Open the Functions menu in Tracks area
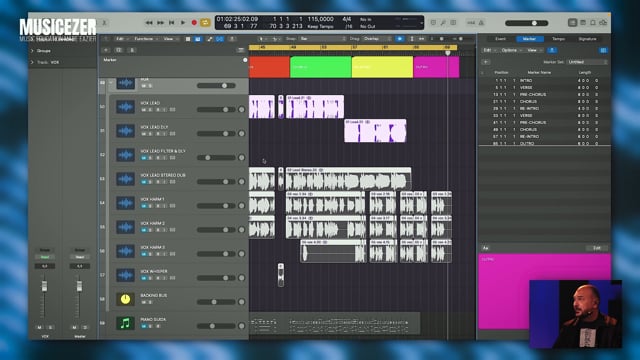The width and height of the screenshot is (640, 360). point(145,39)
